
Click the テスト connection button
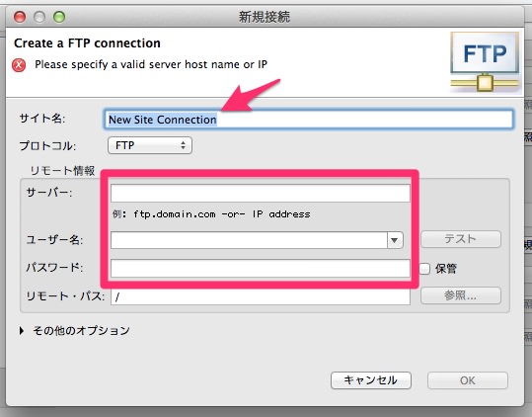(x=461, y=239)
